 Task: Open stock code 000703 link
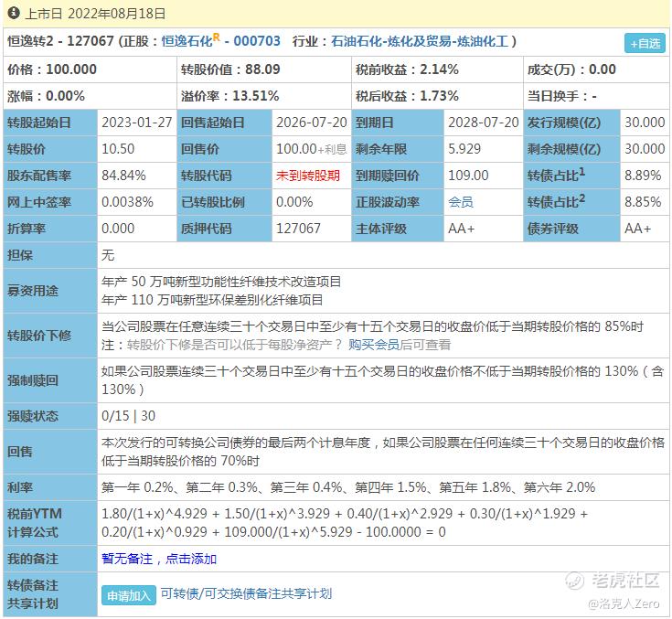click(257, 41)
